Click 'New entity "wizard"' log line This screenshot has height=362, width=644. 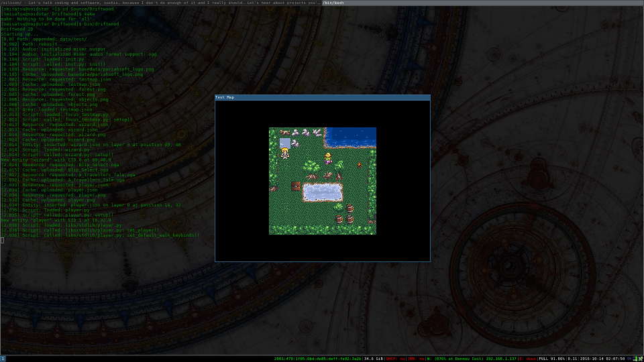pos(56,160)
